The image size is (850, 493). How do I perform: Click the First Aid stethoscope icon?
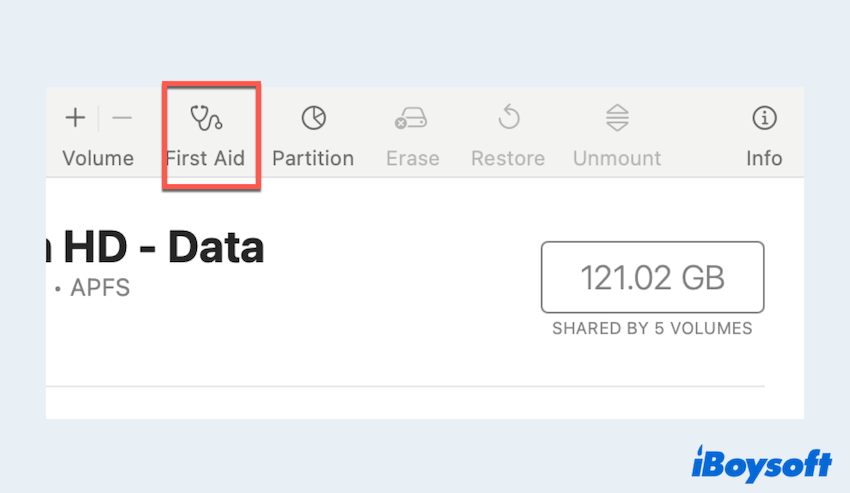coord(206,118)
